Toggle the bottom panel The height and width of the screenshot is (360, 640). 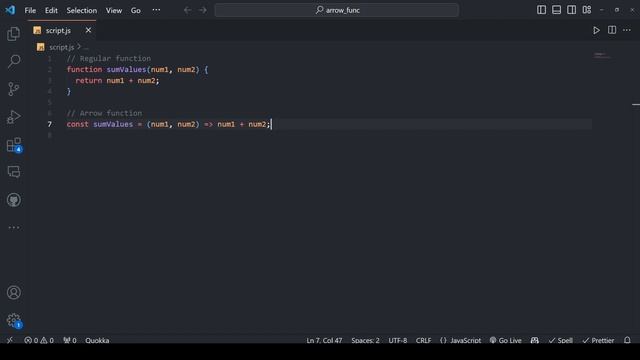(x=556, y=10)
